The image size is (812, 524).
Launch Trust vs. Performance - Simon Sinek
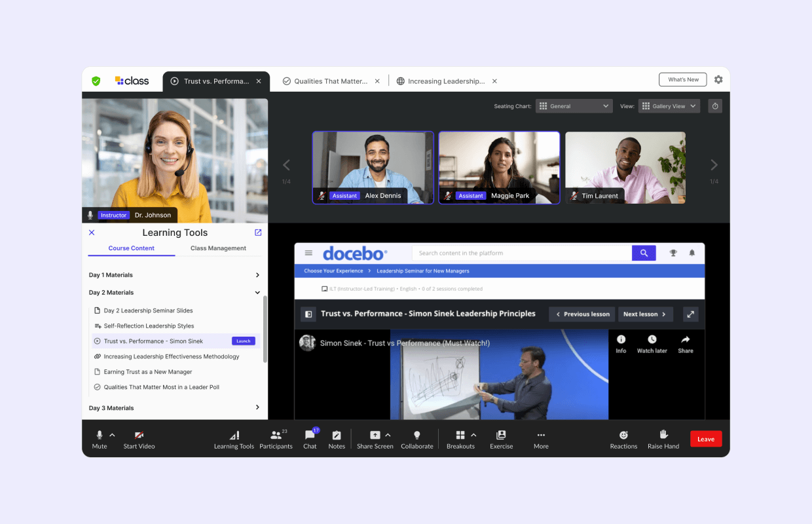(x=243, y=341)
